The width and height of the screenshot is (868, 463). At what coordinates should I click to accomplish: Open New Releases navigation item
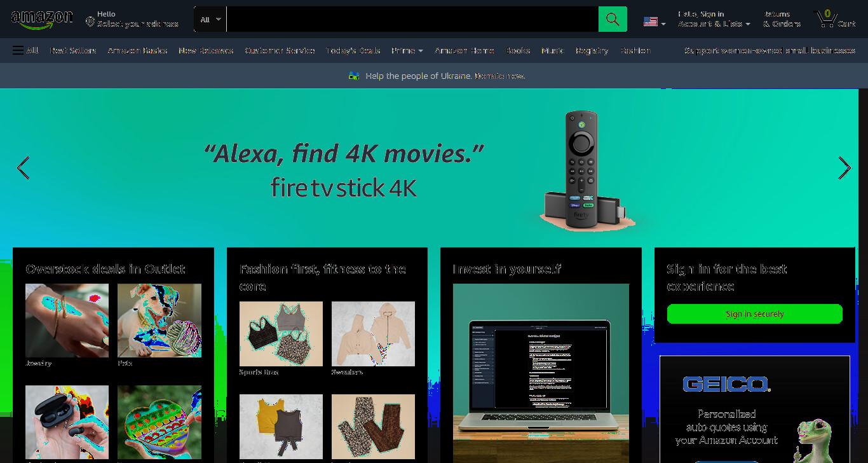206,50
